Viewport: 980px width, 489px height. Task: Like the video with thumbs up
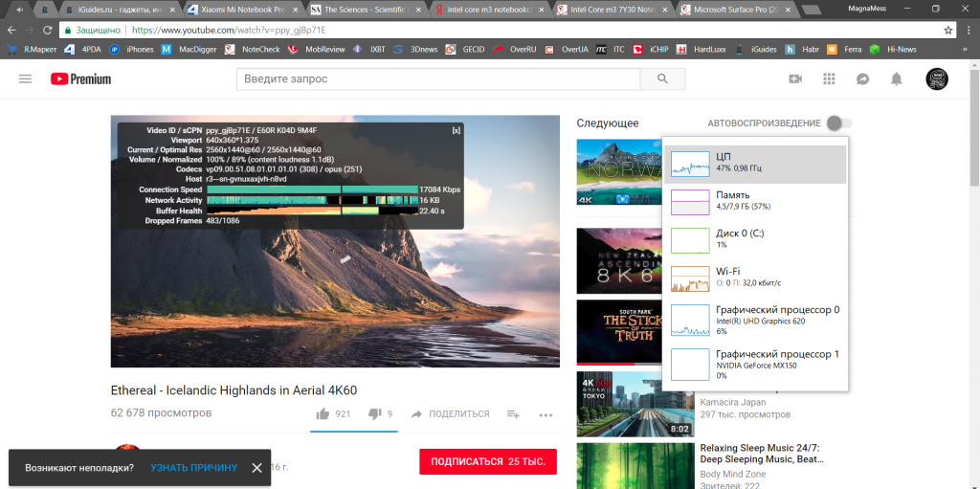click(x=323, y=414)
